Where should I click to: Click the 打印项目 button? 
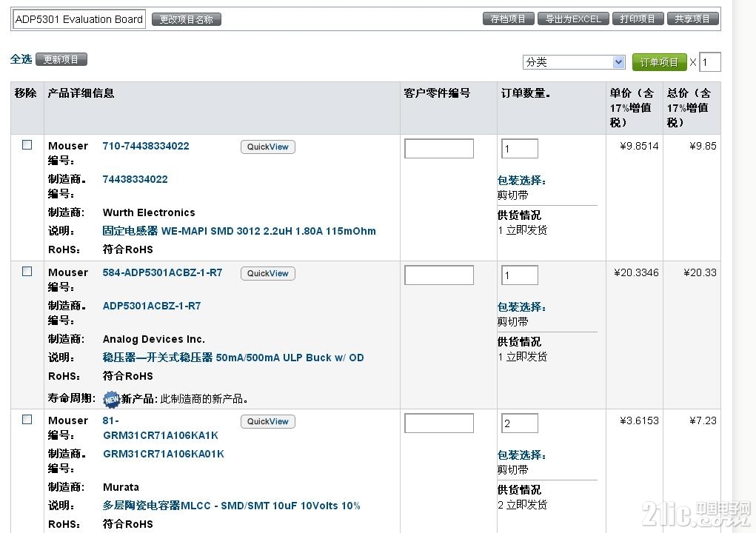[x=638, y=19]
